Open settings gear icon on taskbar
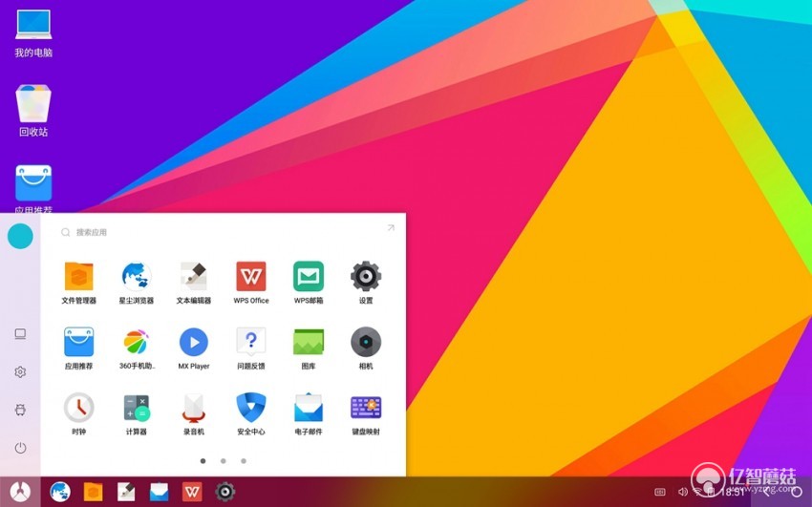The width and height of the screenshot is (812, 507). 225,492
